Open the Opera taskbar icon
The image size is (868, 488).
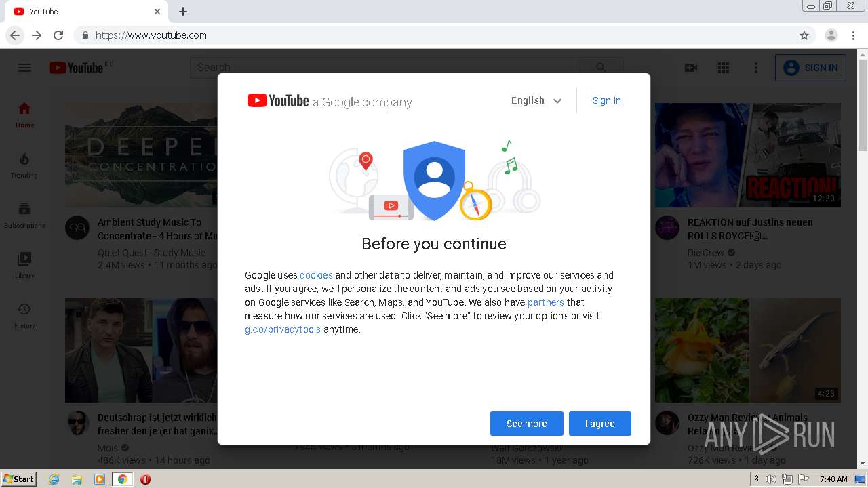tap(145, 479)
